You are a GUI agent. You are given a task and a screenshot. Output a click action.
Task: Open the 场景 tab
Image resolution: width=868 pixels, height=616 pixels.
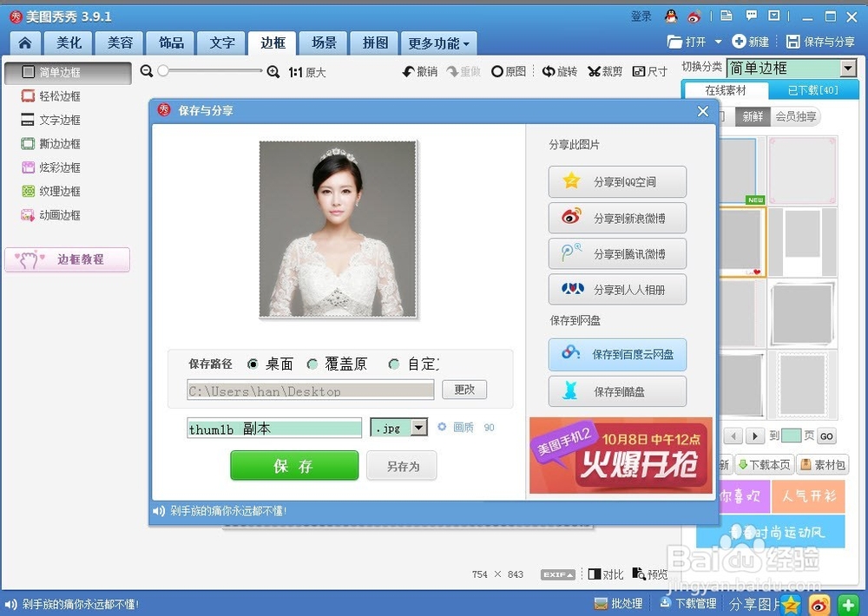[x=324, y=43]
